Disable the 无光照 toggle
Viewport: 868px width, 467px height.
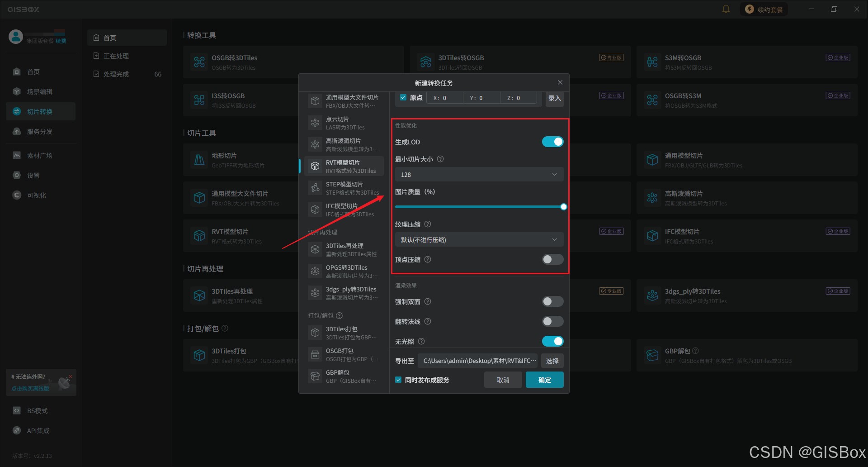pos(552,341)
